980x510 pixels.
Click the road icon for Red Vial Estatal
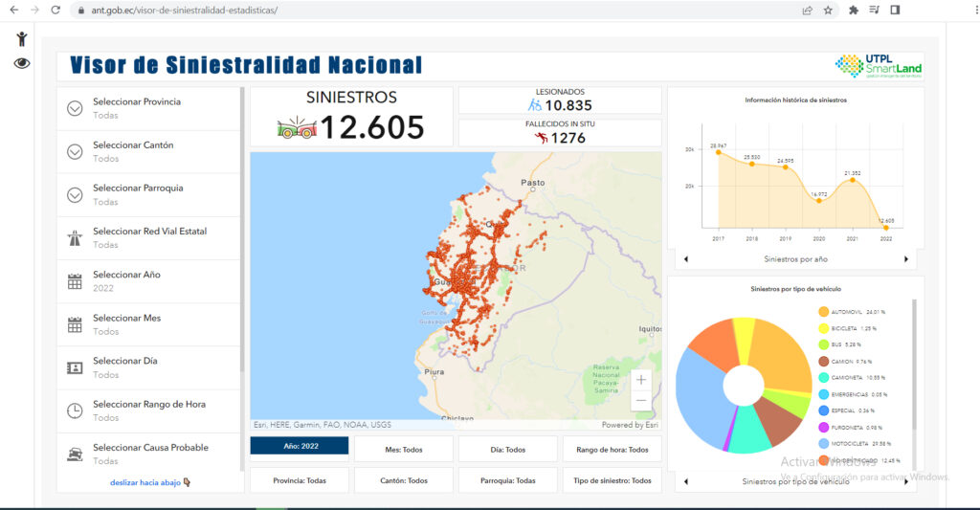(75, 238)
